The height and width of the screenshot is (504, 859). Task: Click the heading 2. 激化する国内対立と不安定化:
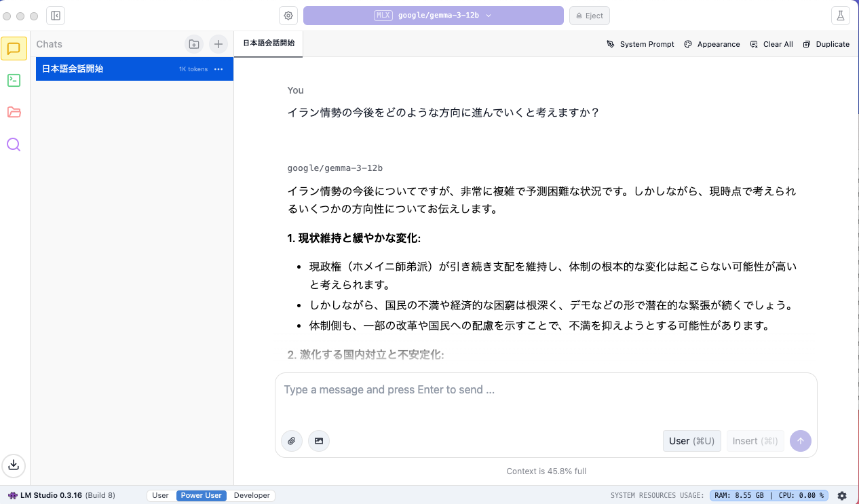[x=366, y=355]
